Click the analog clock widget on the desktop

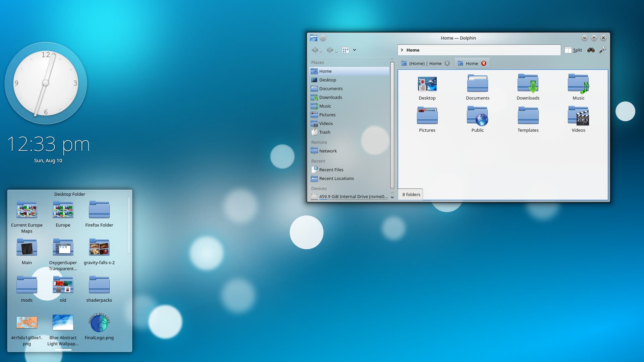[x=46, y=83]
